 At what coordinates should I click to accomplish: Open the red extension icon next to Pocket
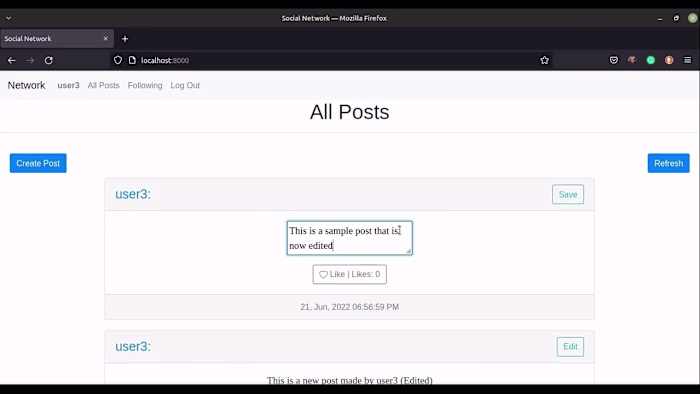pyautogui.click(x=632, y=60)
